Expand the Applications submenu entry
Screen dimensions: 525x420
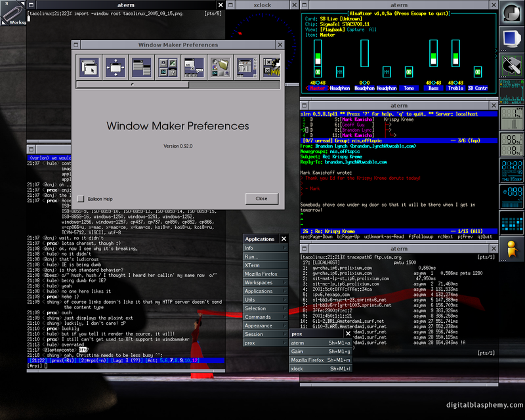pos(265,291)
